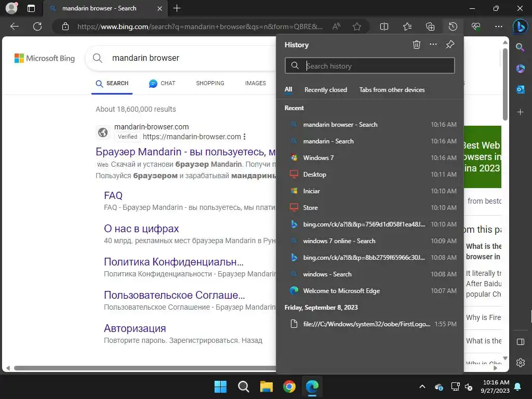Click the Microsoft Bing logo
Image resolution: width=532 pixels, height=399 pixels.
point(45,58)
